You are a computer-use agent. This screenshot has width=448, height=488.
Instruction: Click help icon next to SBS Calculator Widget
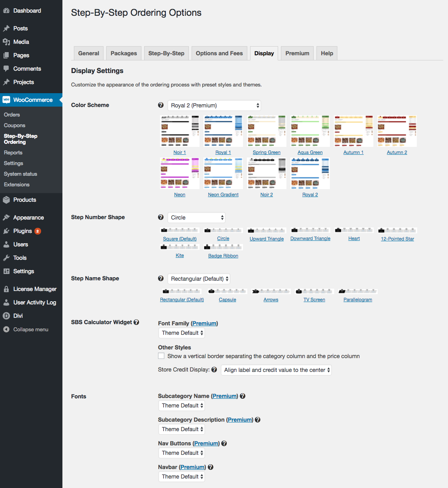136,322
